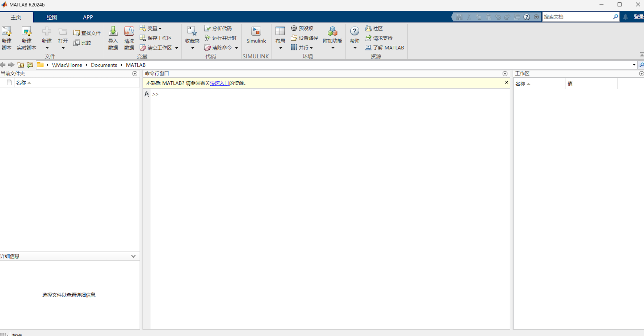This screenshot has height=336, width=644.
Task: Go up one folder level icon
Action: (x=21, y=65)
